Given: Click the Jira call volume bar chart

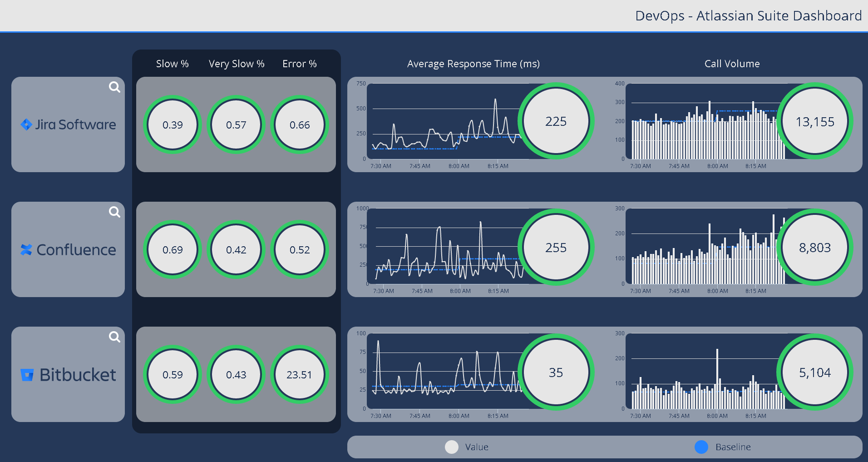Looking at the screenshot, I should 704,121.
